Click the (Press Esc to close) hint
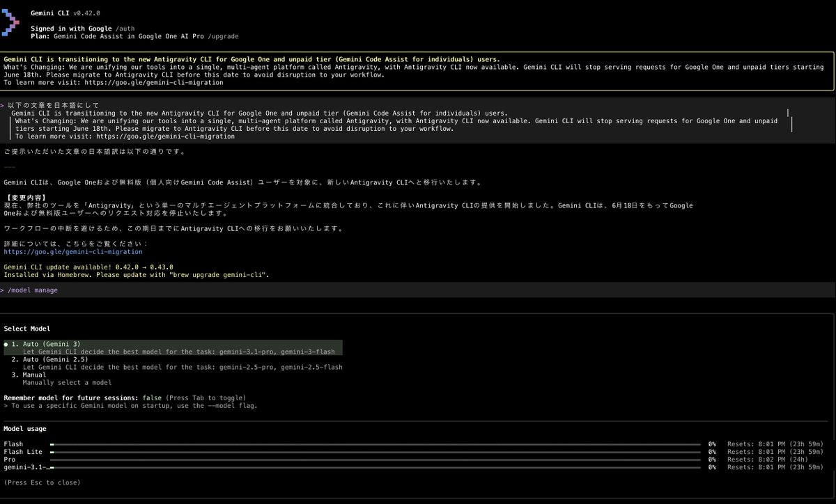The height and width of the screenshot is (504, 836). click(x=42, y=482)
